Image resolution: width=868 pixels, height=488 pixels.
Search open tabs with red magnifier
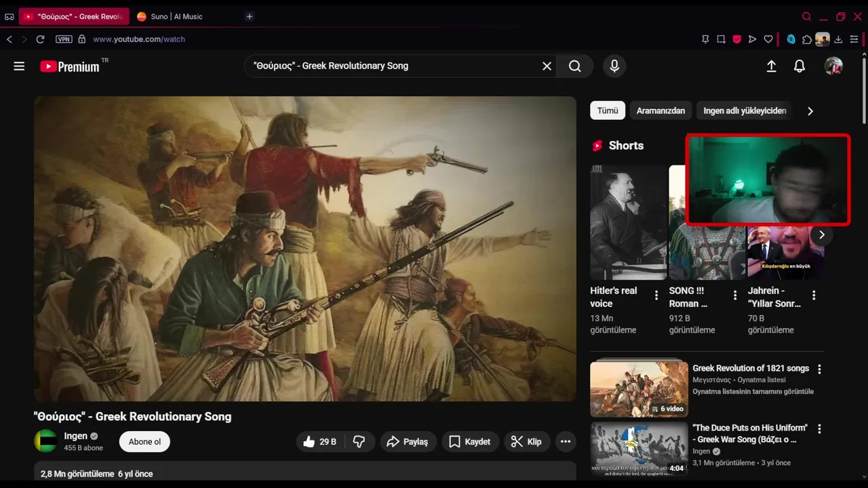coord(806,16)
